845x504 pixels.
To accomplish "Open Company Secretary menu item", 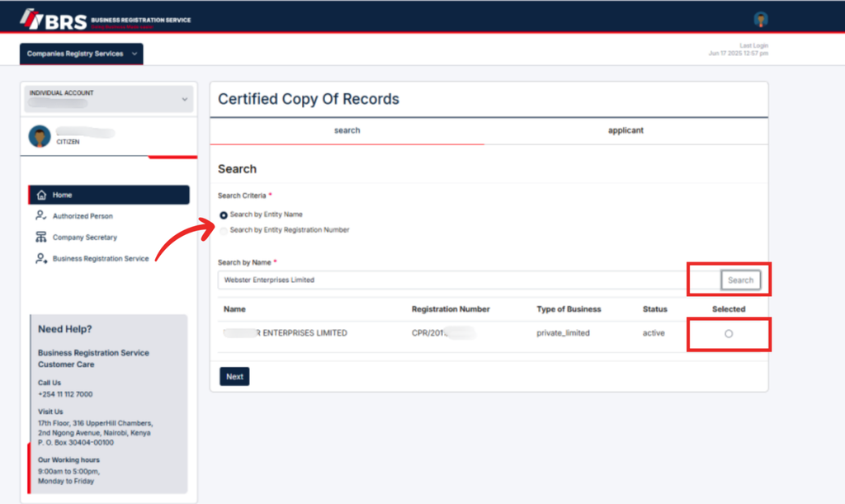I will (x=85, y=237).
